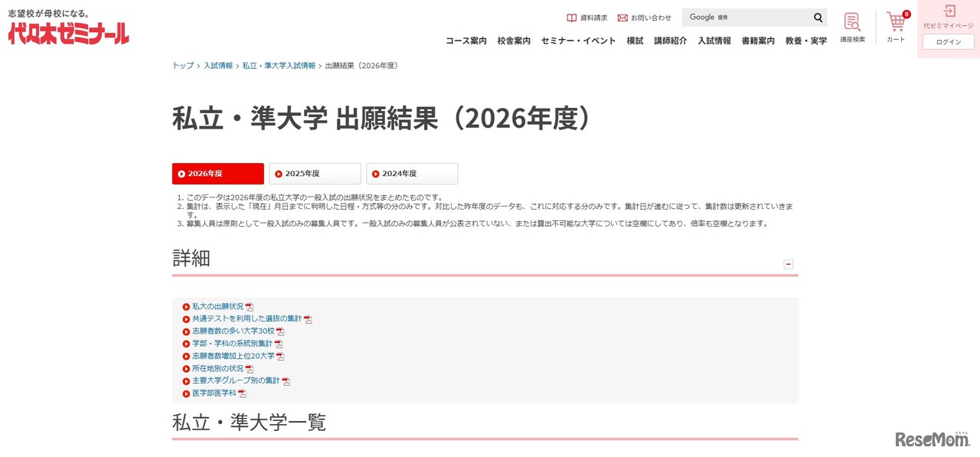Collapse the 詳細 section with minus icon
This screenshot has height=457, width=980.
789,264
